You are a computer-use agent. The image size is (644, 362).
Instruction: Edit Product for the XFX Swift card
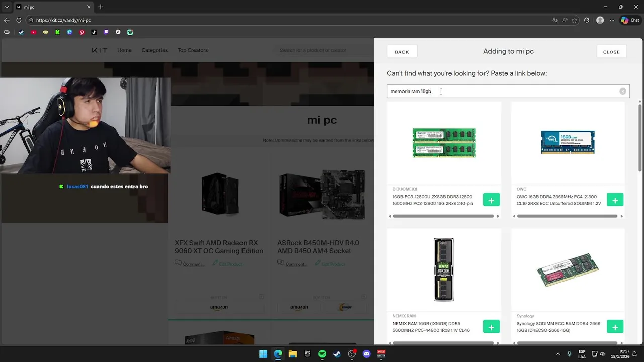pyautogui.click(x=227, y=264)
